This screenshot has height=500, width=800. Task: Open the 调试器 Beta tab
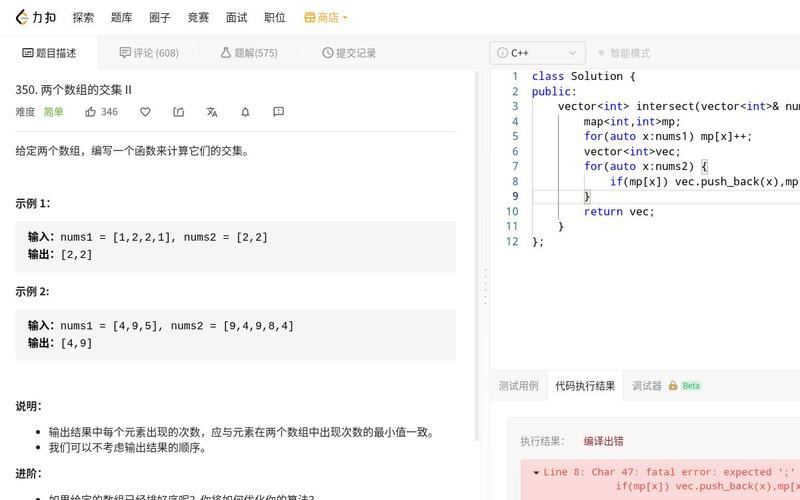[666, 386]
